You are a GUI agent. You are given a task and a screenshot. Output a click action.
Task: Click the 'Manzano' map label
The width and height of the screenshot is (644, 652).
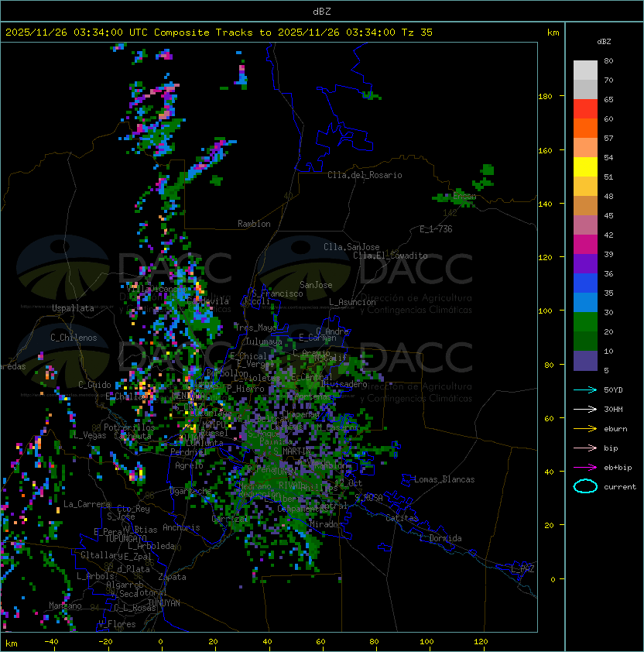tap(65, 606)
